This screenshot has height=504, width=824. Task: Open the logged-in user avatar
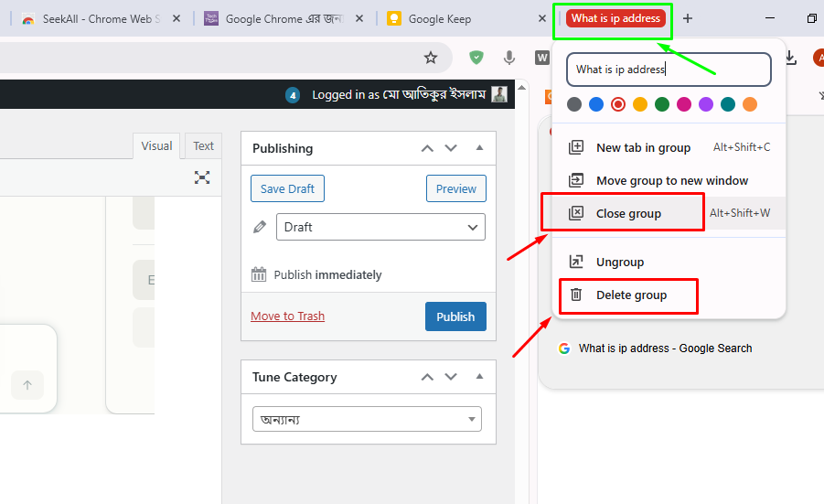point(499,94)
